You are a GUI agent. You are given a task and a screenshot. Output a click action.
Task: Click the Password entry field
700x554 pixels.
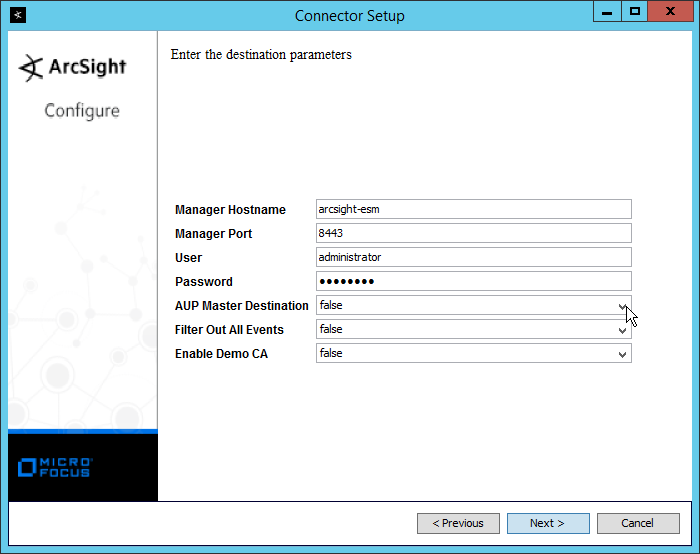(473, 281)
